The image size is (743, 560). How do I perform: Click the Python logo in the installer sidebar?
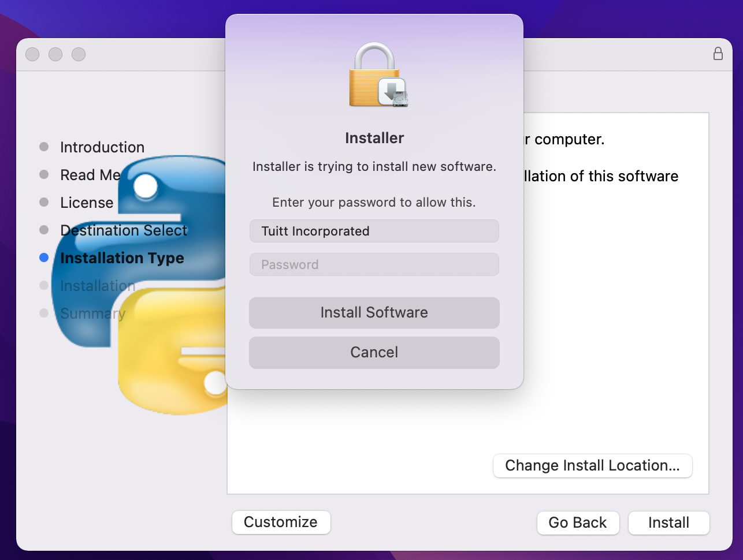pyautogui.click(x=139, y=285)
